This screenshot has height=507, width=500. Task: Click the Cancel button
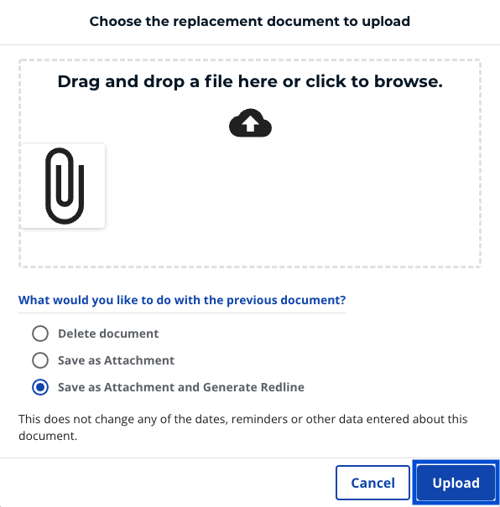click(373, 483)
